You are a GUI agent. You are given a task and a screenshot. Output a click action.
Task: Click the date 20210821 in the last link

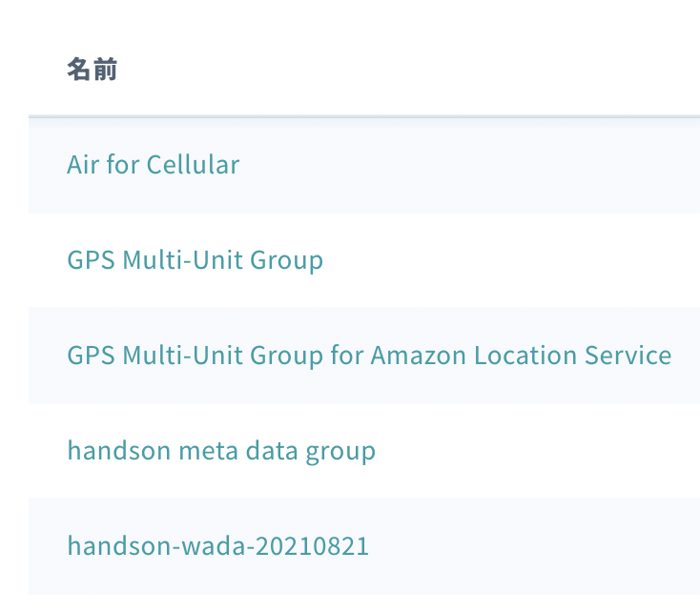pos(312,545)
